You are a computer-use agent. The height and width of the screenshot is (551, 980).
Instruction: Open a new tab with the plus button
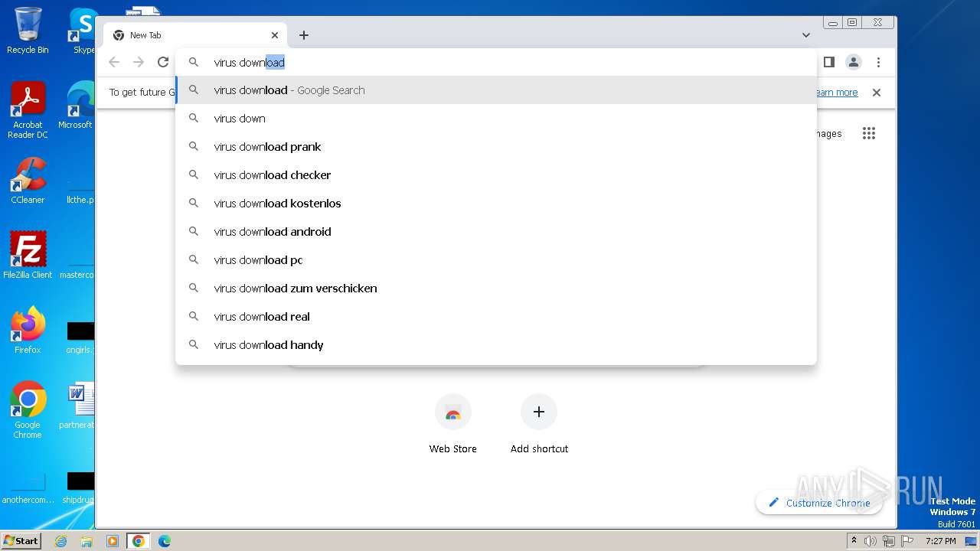[x=304, y=35]
